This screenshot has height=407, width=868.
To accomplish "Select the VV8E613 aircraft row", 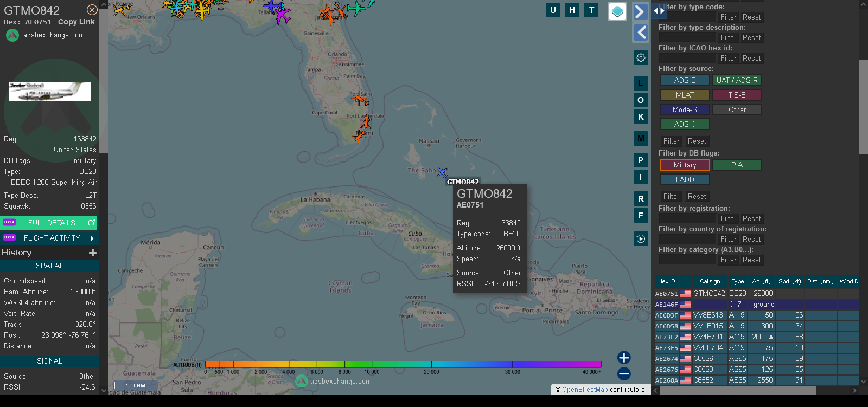I will [757, 315].
